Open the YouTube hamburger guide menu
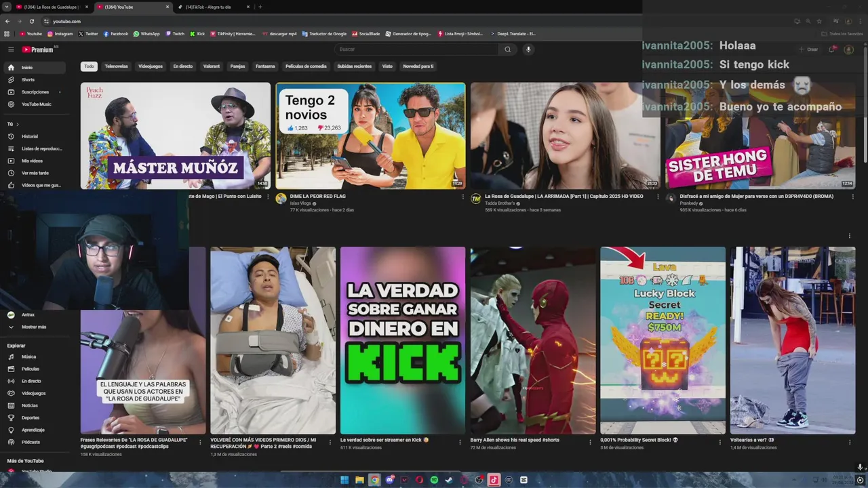868x488 pixels. [x=11, y=49]
